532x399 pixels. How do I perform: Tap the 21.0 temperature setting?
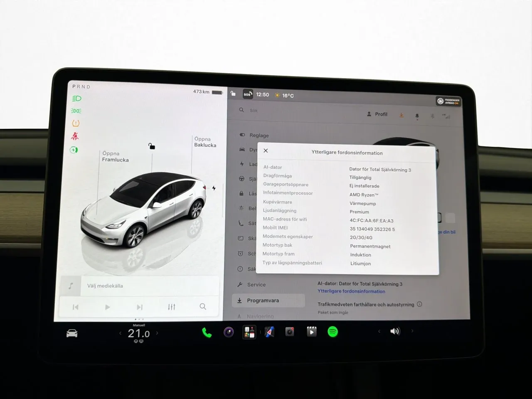(138, 333)
